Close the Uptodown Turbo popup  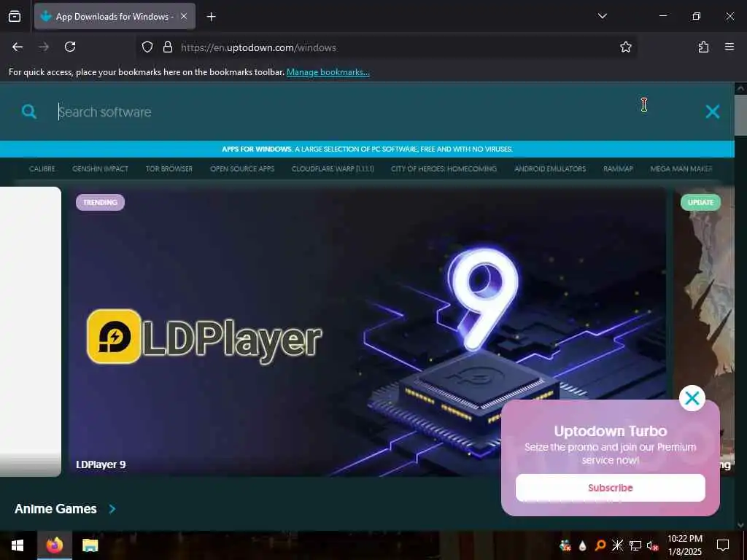pyautogui.click(x=692, y=398)
